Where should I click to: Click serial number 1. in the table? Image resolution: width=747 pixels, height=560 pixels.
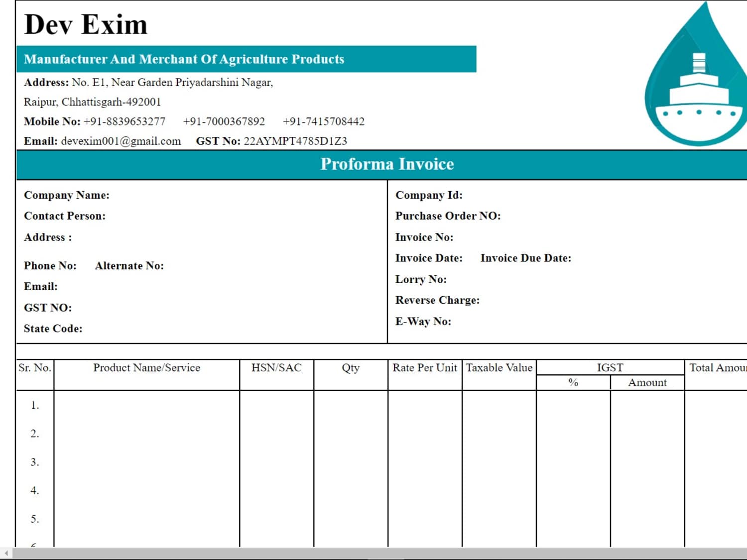point(35,405)
